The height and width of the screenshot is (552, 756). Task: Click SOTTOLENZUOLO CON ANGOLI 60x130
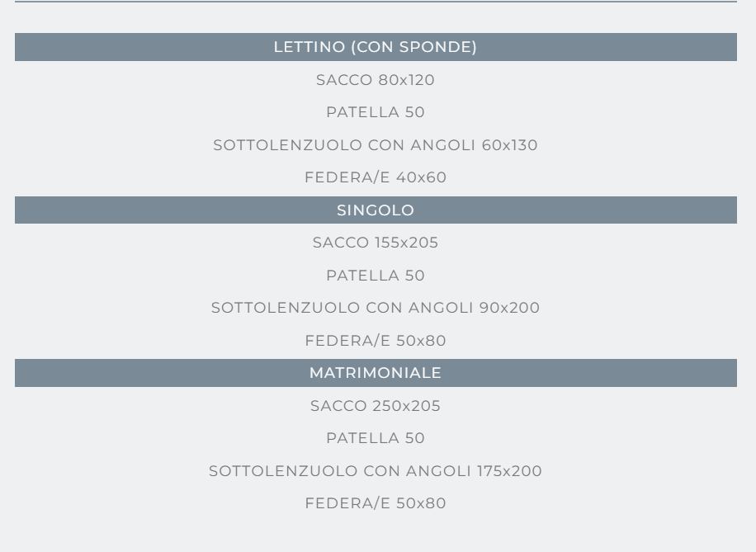point(376,144)
